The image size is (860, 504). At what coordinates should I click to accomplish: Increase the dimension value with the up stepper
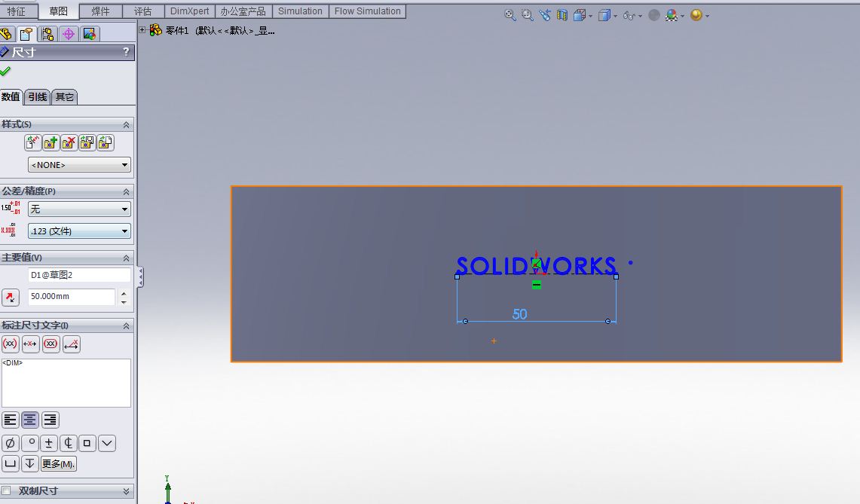[x=124, y=293]
